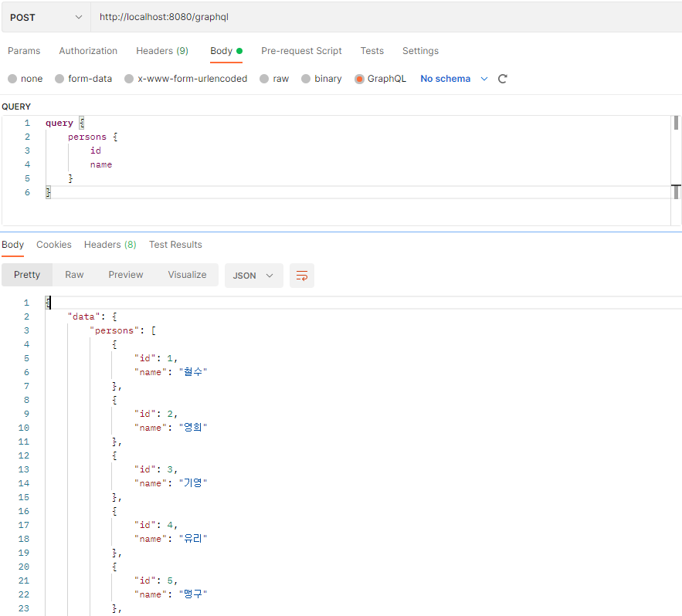Switch to the Params tab
This screenshot has width=682, height=616.
click(24, 51)
